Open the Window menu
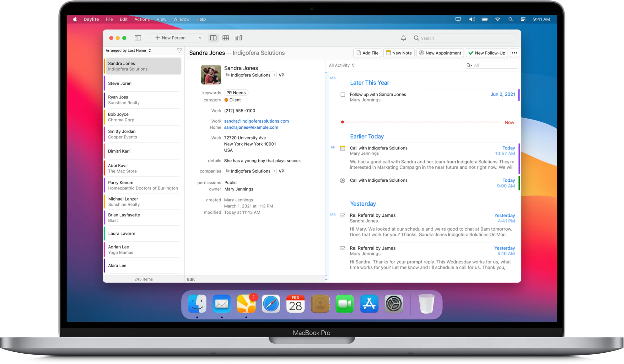Screen dimensions: 624x364 pos(181,19)
